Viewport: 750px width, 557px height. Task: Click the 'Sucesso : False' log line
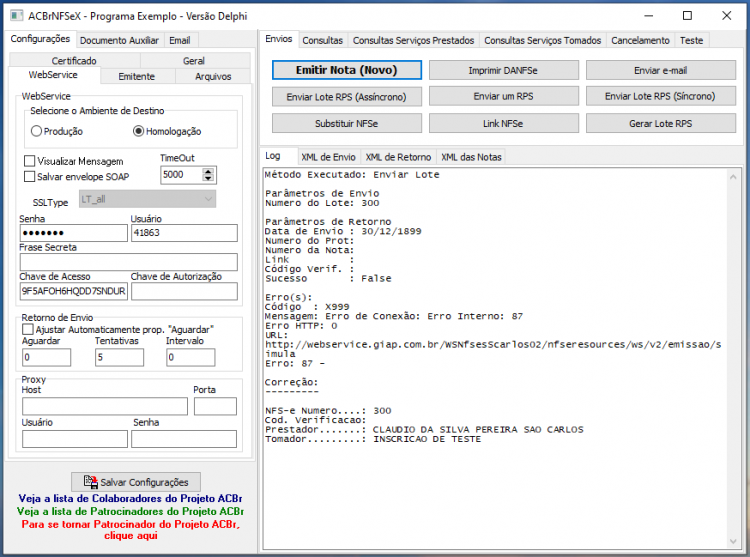click(x=328, y=278)
